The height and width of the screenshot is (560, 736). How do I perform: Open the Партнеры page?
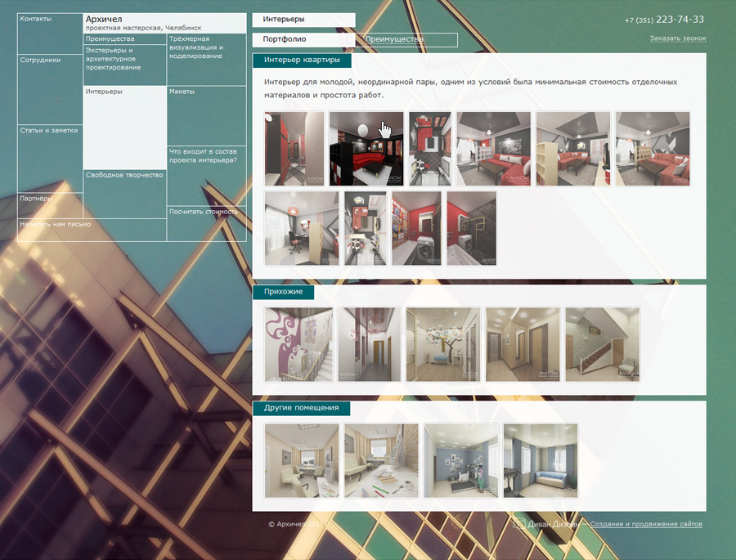click(50, 205)
